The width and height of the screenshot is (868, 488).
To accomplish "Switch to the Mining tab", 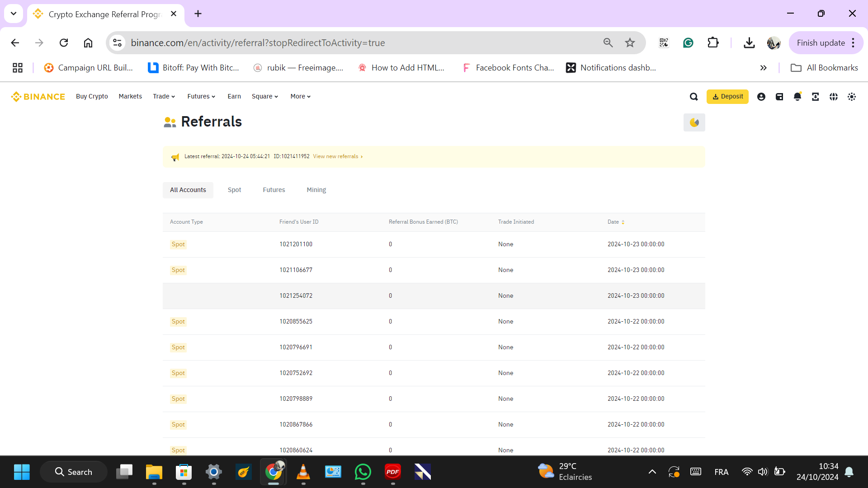I will pyautogui.click(x=316, y=190).
